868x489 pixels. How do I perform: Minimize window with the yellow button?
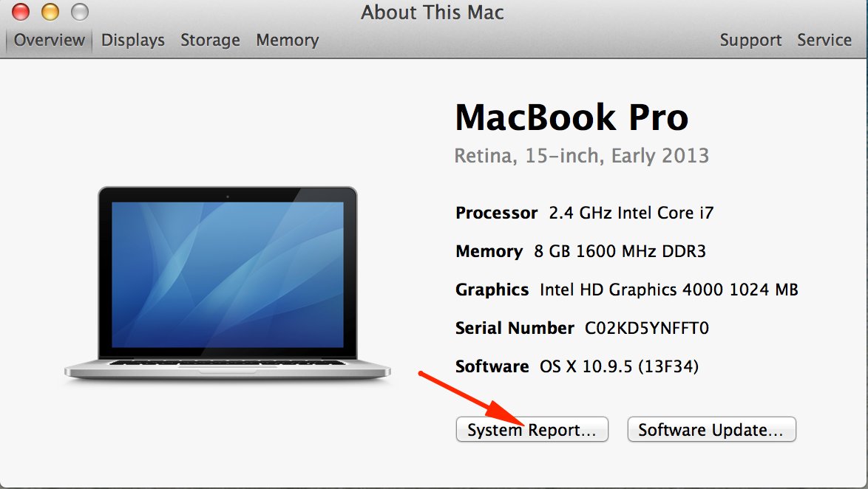click(50, 12)
